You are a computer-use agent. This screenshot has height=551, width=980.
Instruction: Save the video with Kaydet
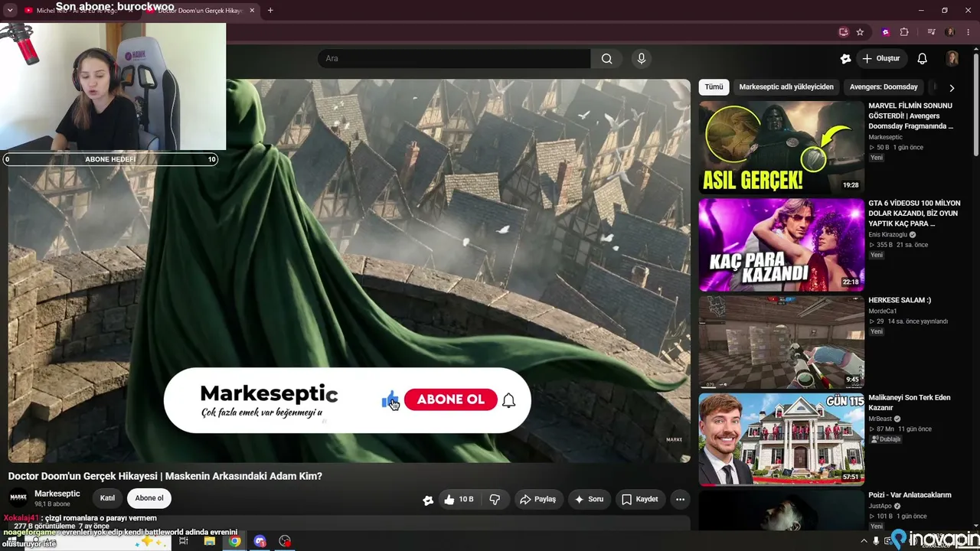[640, 500]
